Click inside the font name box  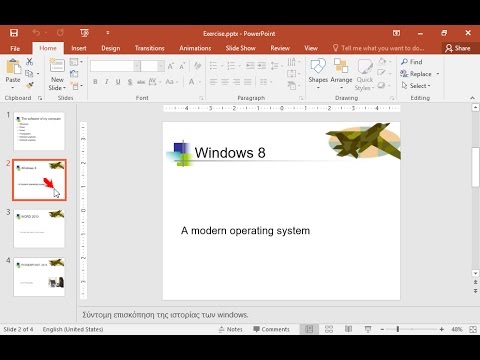pos(112,66)
